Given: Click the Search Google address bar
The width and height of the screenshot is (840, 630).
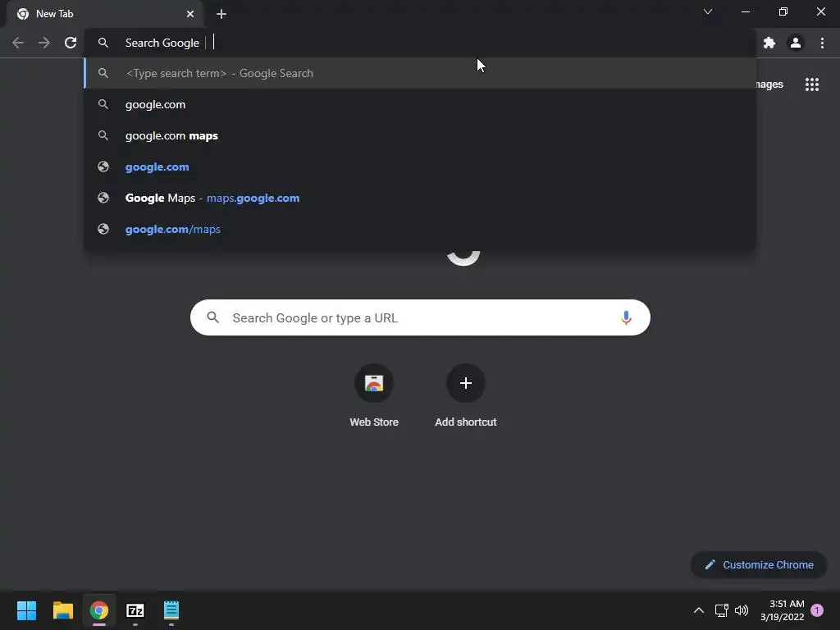Looking at the screenshot, I should point(421,43).
